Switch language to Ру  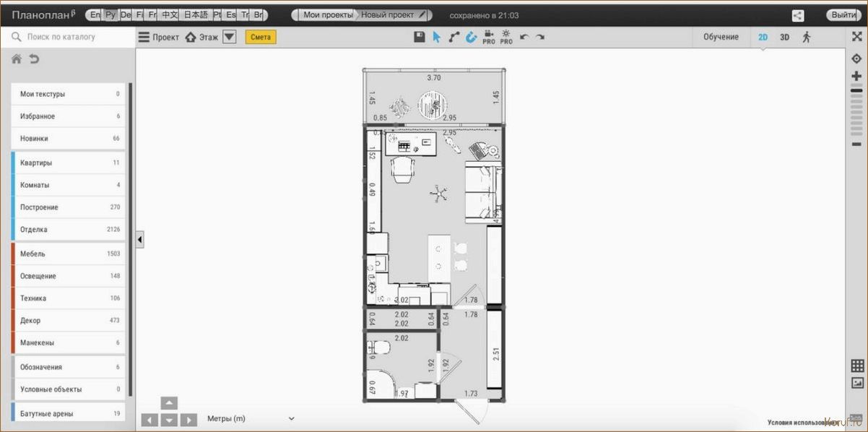click(x=110, y=14)
